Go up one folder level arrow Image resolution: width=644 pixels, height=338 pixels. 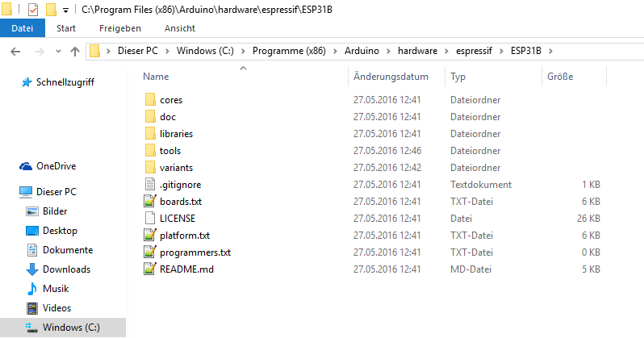pyautogui.click(x=75, y=52)
